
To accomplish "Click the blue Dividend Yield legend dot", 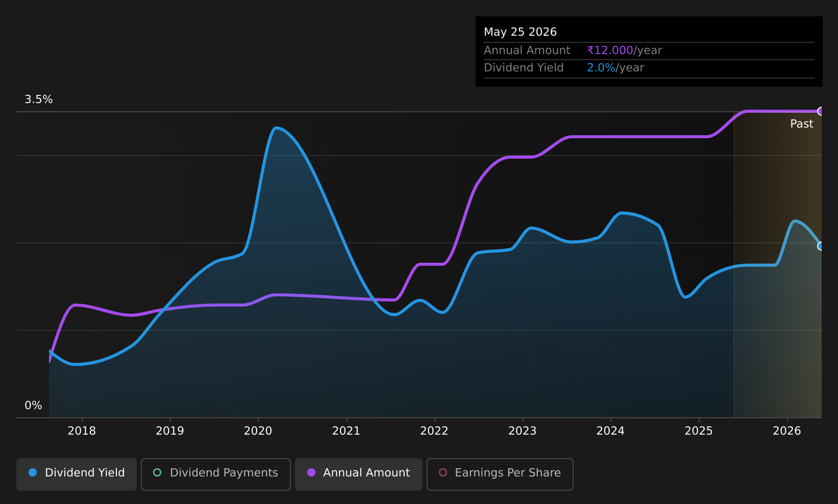I will click(33, 472).
